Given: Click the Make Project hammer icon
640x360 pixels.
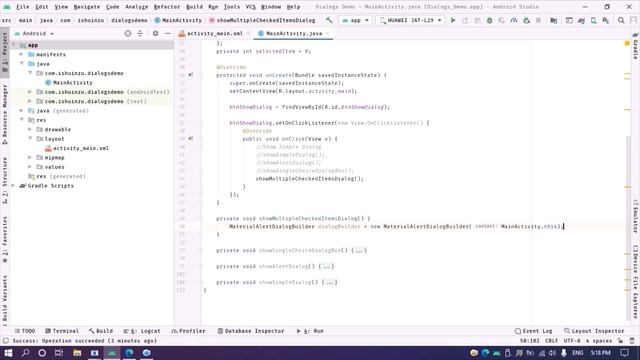Looking at the screenshot, I should tap(329, 20).
